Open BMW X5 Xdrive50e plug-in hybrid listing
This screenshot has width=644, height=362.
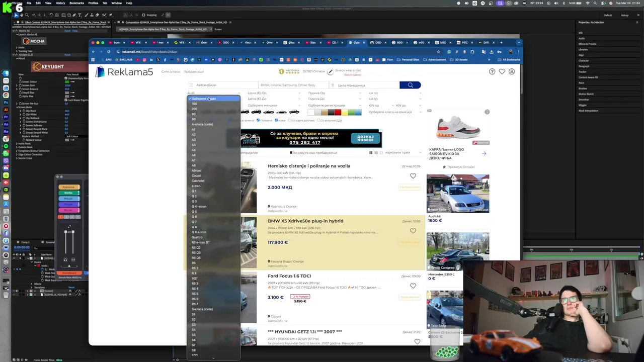pos(305,221)
